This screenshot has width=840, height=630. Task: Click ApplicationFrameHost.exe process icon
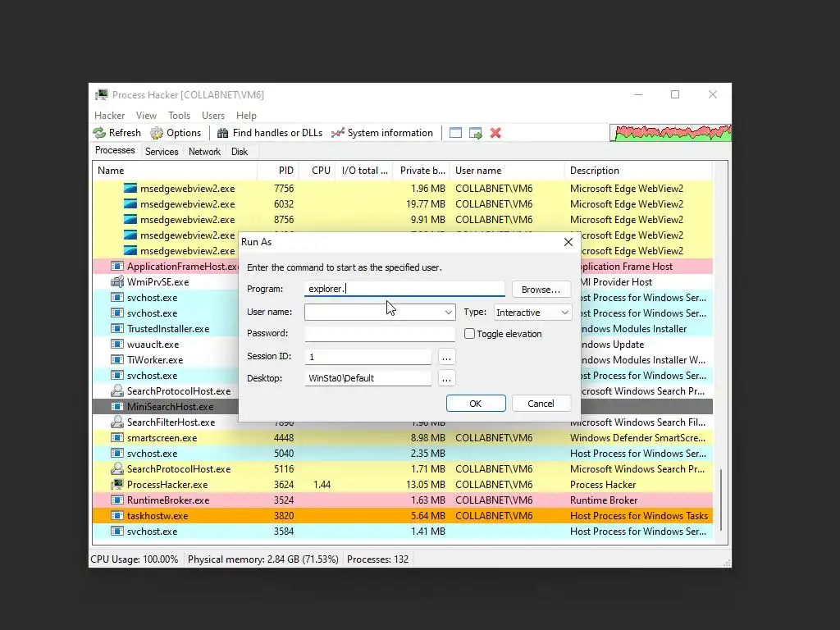pos(116,266)
